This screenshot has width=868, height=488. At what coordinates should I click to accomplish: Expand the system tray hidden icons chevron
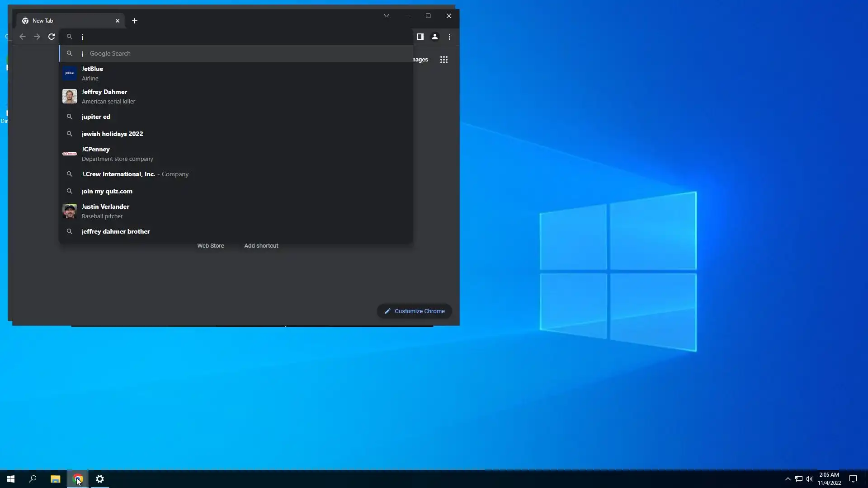(x=788, y=479)
